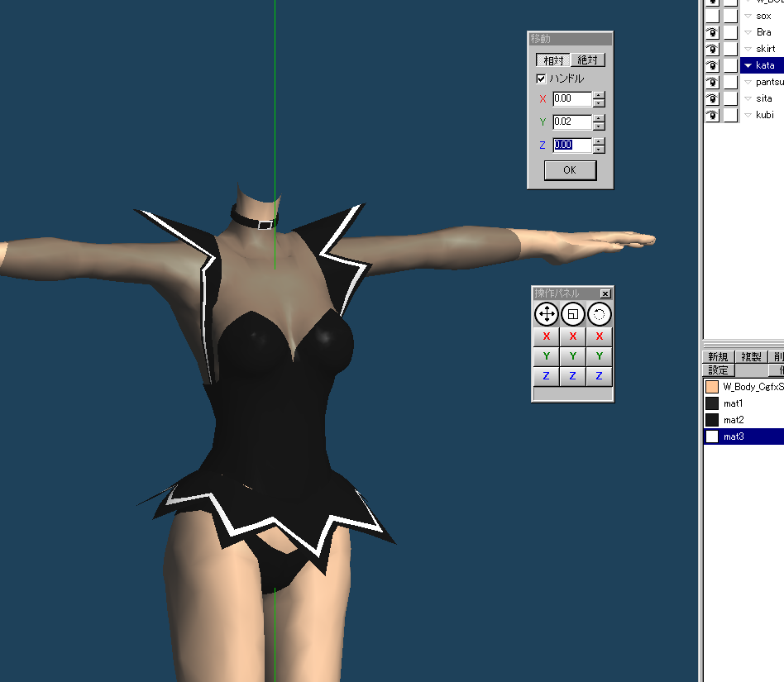
Task: Hide the skirt object via eye icon
Action: pyautogui.click(x=712, y=49)
